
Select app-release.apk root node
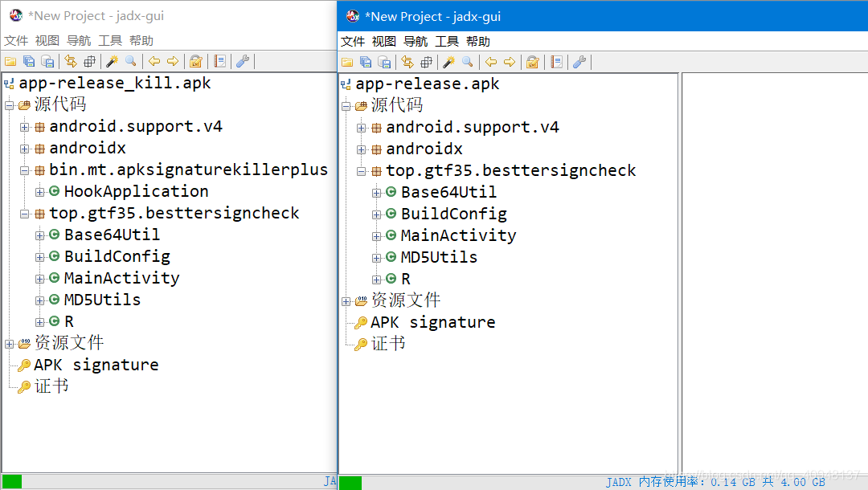(428, 84)
